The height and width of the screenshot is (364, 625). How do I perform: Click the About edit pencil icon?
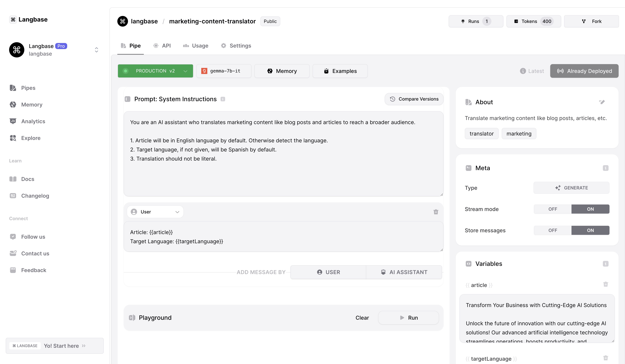(602, 102)
